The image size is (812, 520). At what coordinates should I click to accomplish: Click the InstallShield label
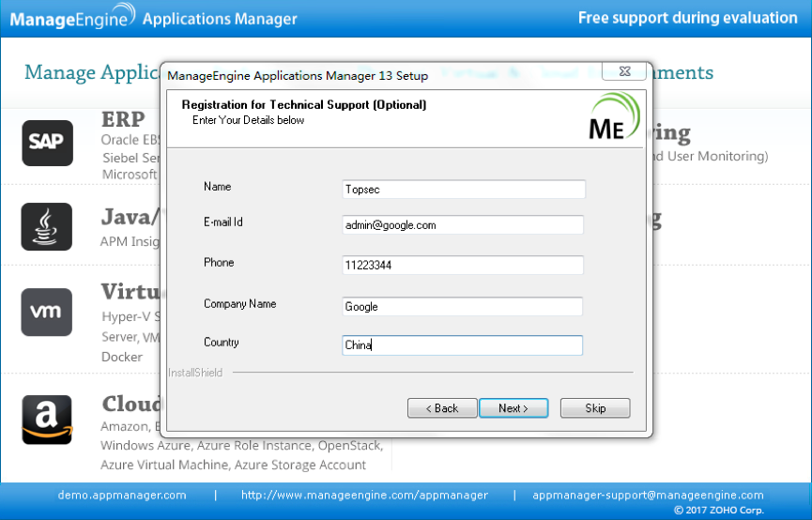coord(195,373)
